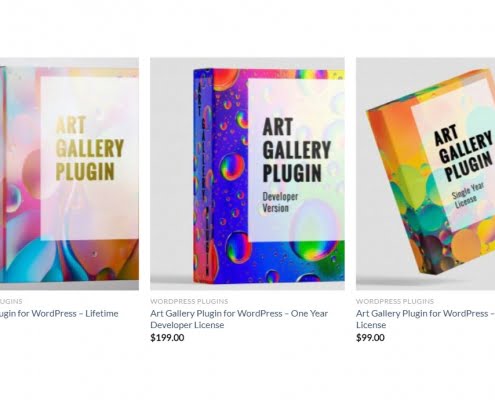Image resolution: width=495 pixels, height=400 pixels.
Task: Open the One Year Developer License product title
Action: pyautogui.click(x=239, y=319)
